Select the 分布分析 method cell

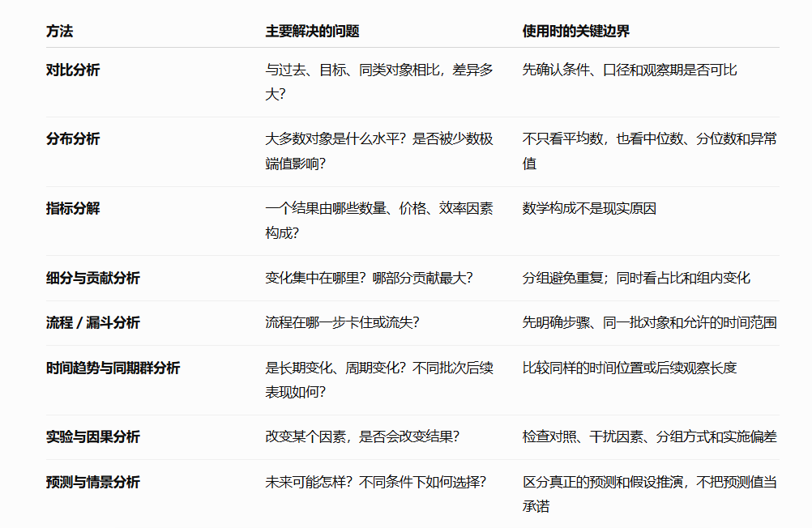pos(73,138)
